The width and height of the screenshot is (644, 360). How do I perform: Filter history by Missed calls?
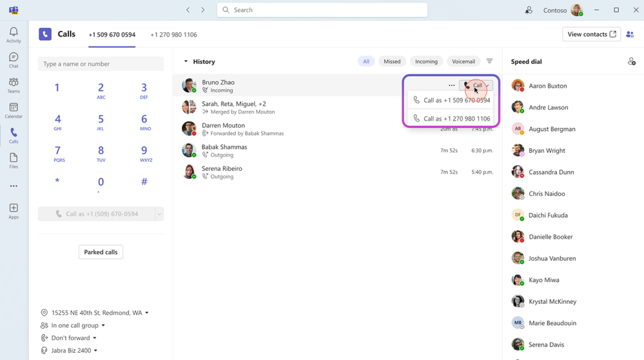(x=392, y=61)
